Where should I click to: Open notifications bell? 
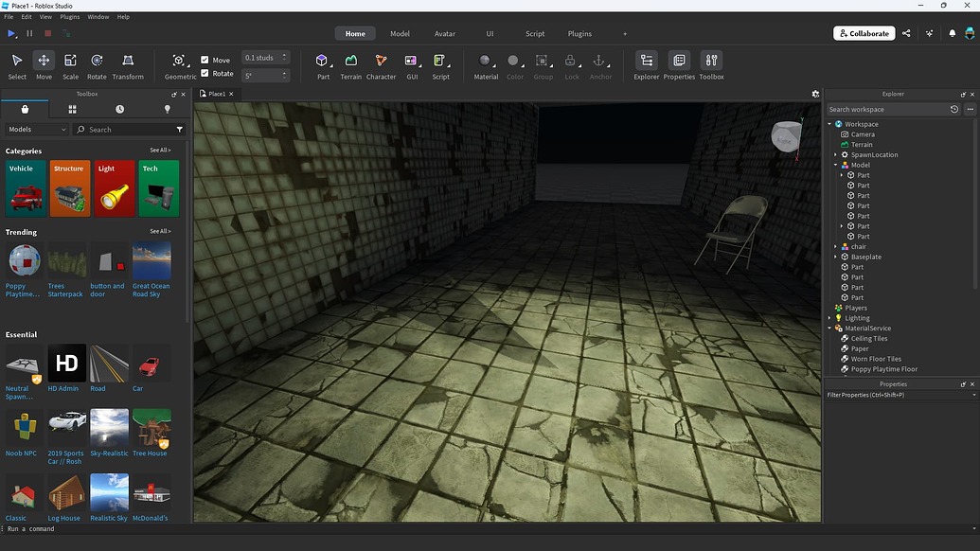point(952,33)
